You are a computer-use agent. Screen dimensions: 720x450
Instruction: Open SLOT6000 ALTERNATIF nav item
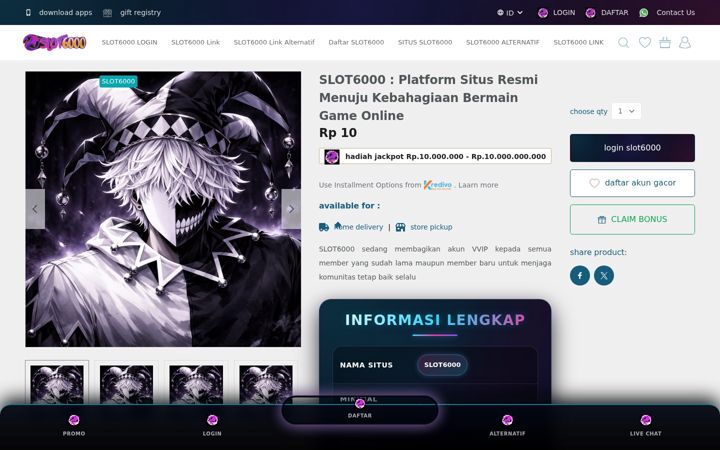point(503,42)
